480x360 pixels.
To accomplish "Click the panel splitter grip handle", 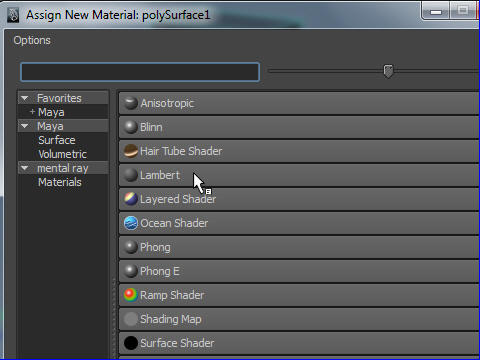I will coord(114,317).
